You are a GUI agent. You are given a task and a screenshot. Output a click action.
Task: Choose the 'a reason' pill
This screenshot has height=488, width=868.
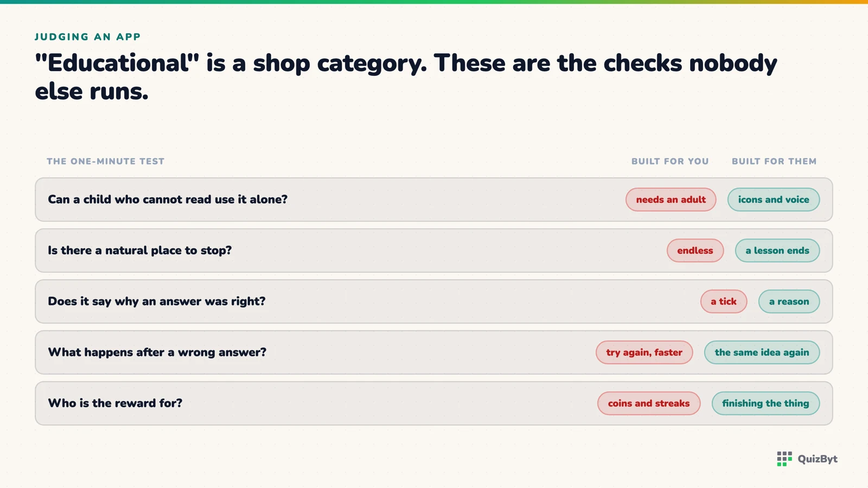[x=789, y=301]
